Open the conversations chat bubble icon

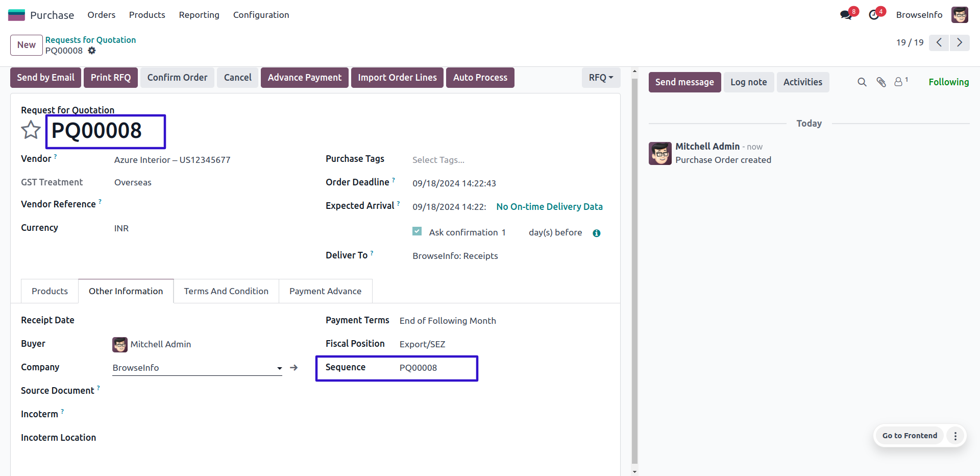click(x=846, y=15)
